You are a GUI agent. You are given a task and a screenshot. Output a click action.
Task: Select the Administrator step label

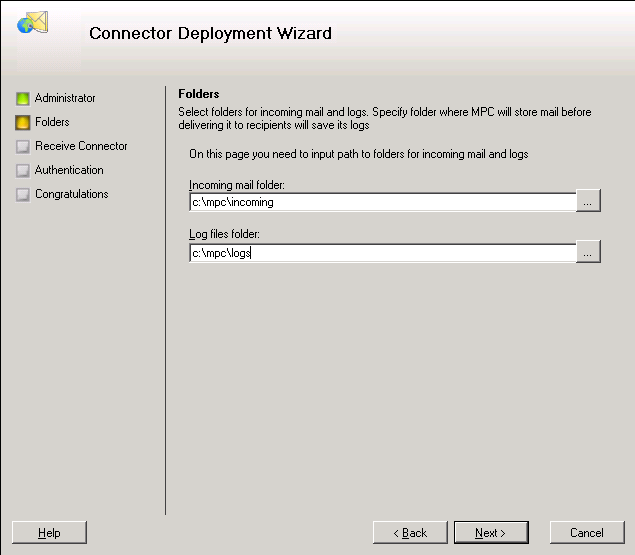(x=65, y=98)
